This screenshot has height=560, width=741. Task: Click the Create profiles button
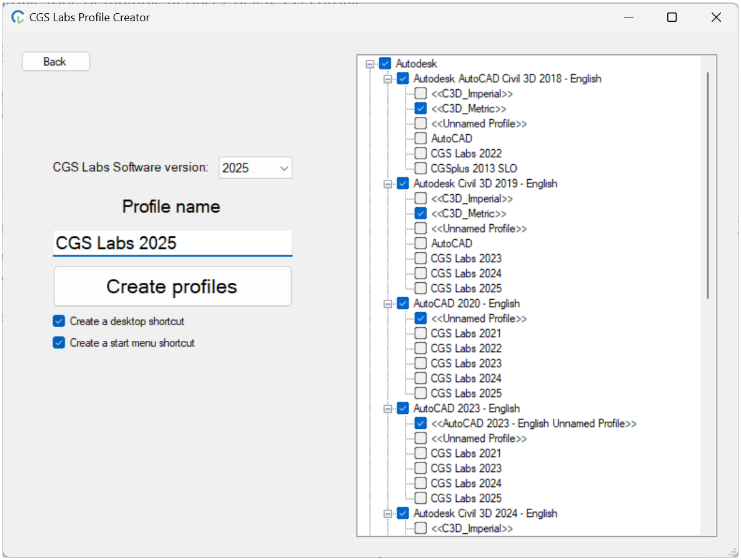[172, 286]
